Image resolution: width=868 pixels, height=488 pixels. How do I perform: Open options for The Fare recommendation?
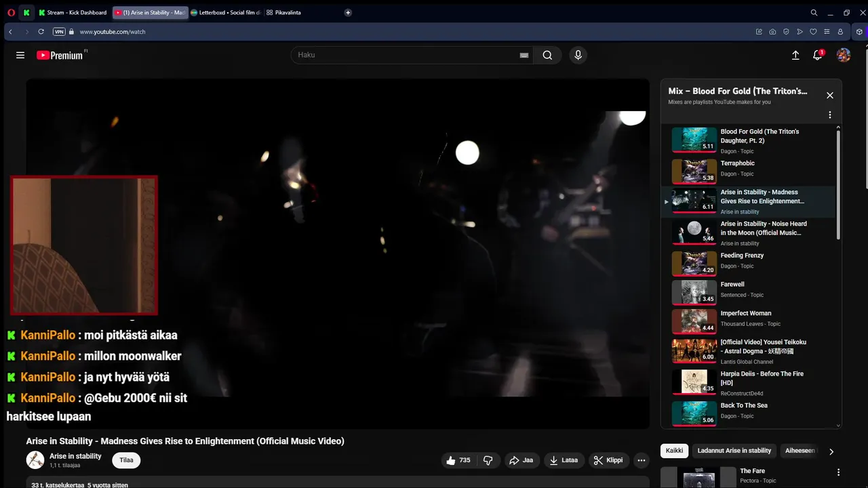pos(838,472)
